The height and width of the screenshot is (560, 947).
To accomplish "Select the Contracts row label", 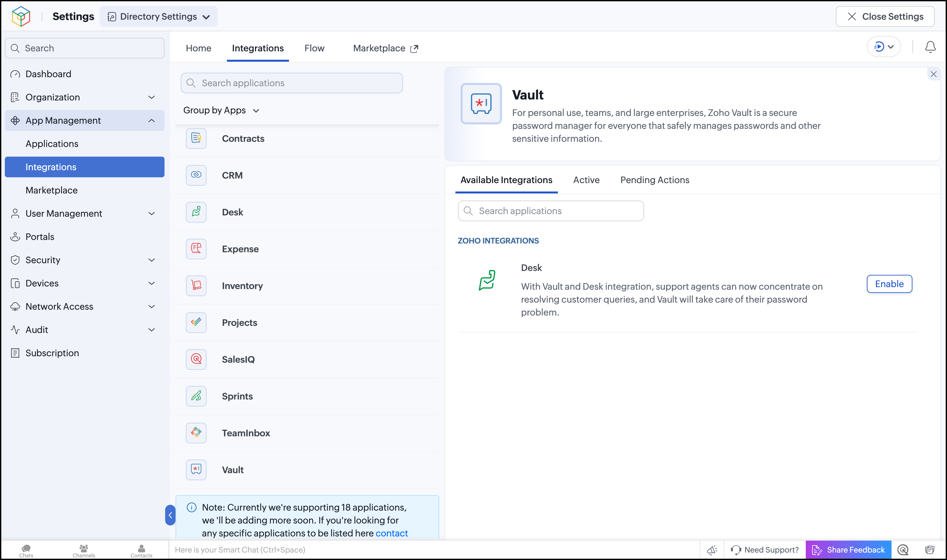I will (x=243, y=139).
